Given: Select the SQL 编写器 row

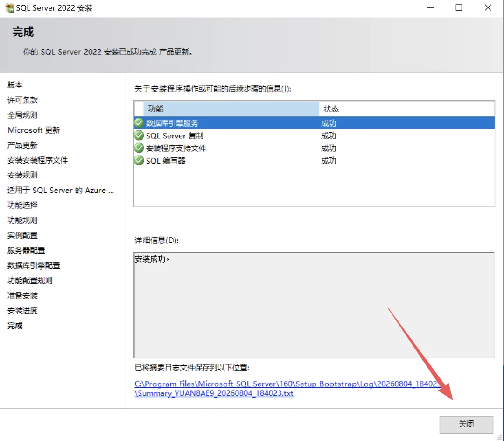Looking at the screenshot, I should [314, 161].
